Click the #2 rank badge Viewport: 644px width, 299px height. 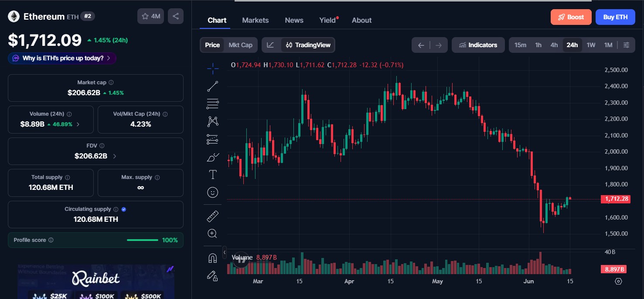click(88, 17)
